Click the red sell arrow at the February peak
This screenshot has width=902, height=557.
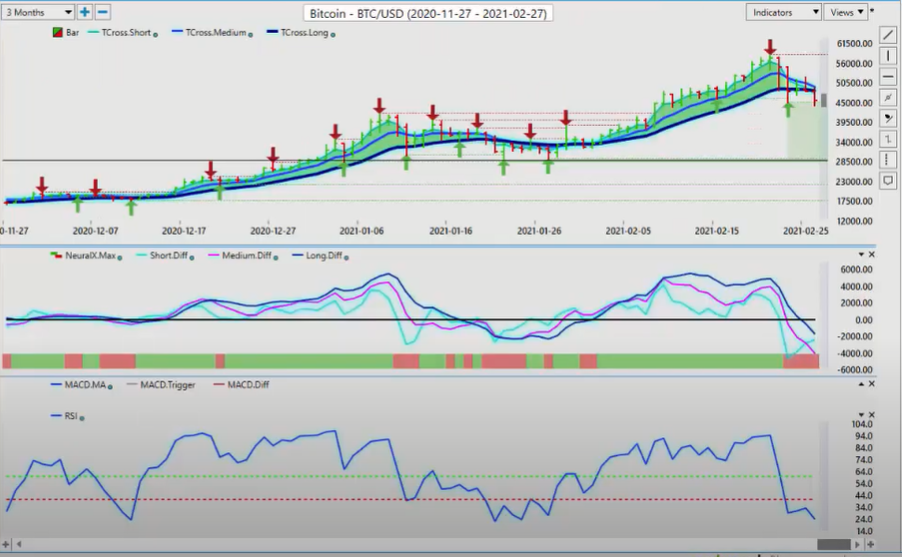pos(770,47)
